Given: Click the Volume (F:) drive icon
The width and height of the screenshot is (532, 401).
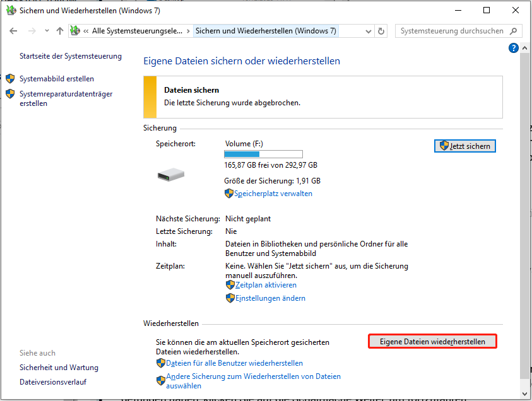Looking at the screenshot, I should click(171, 175).
